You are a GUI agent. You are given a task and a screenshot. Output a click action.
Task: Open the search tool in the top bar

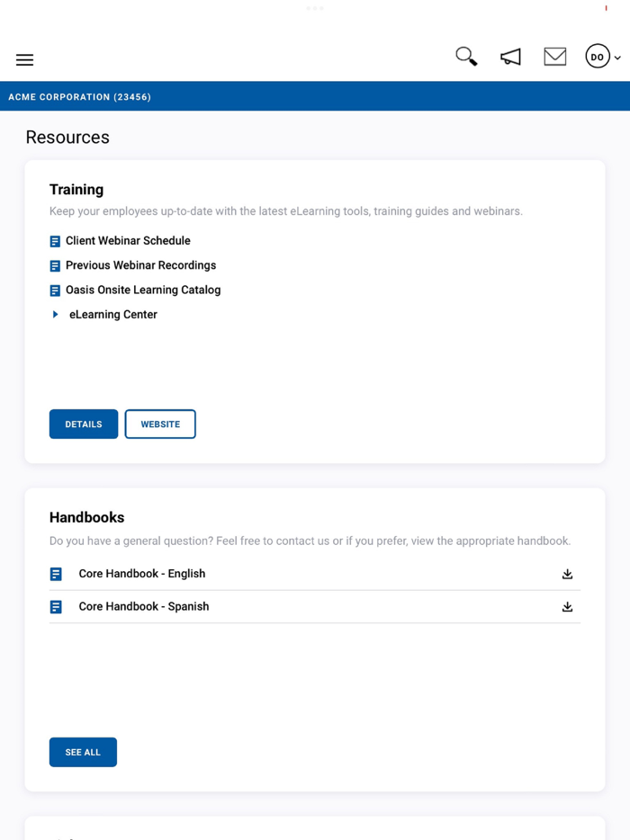pyautogui.click(x=465, y=56)
